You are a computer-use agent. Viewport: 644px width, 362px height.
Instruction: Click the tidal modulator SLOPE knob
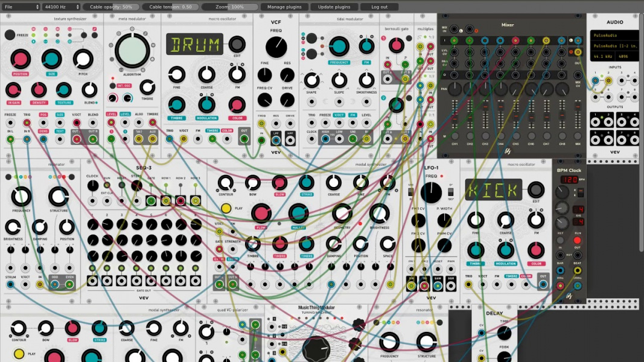click(x=339, y=80)
